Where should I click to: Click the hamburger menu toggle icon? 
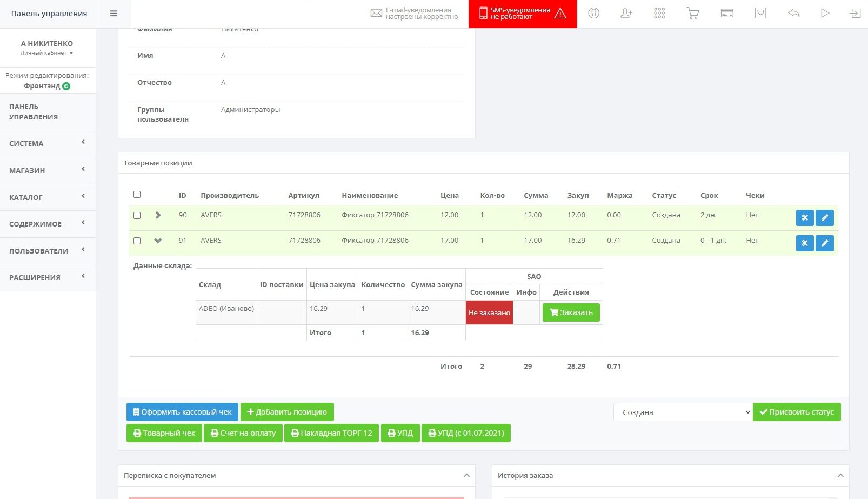[x=113, y=14]
